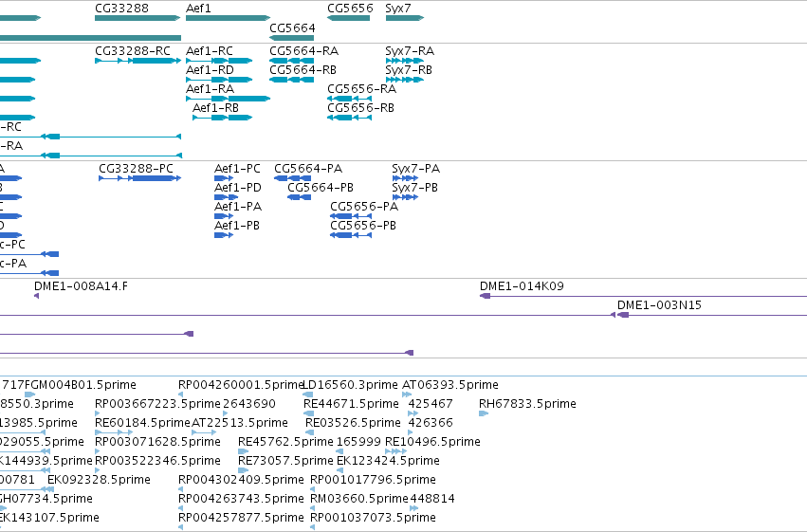Click the Aef1-RC transcript label
807x532 pixels.
pyautogui.click(x=210, y=51)
